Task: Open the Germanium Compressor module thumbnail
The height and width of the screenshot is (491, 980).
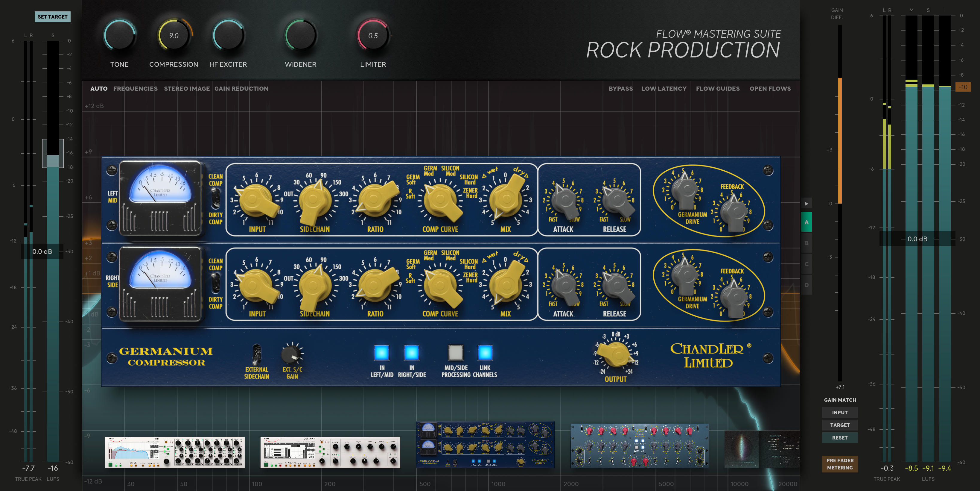Action: point(486,445)
